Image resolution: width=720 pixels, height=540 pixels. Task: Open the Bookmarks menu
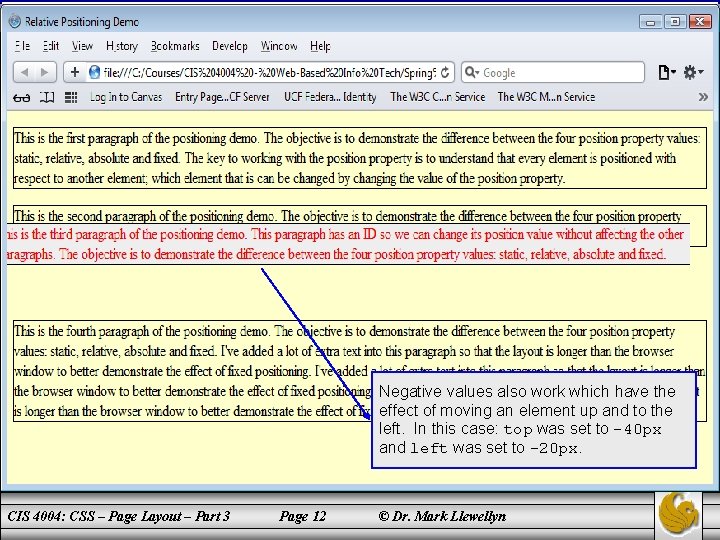click(175, 46)
